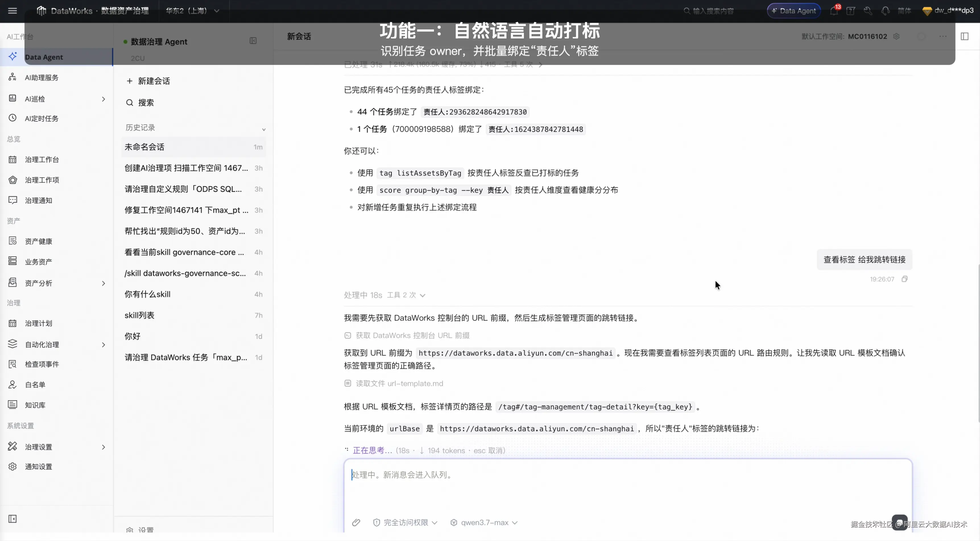
Task: Toggle the right side panel layout icon
Action: pos(964,36)
